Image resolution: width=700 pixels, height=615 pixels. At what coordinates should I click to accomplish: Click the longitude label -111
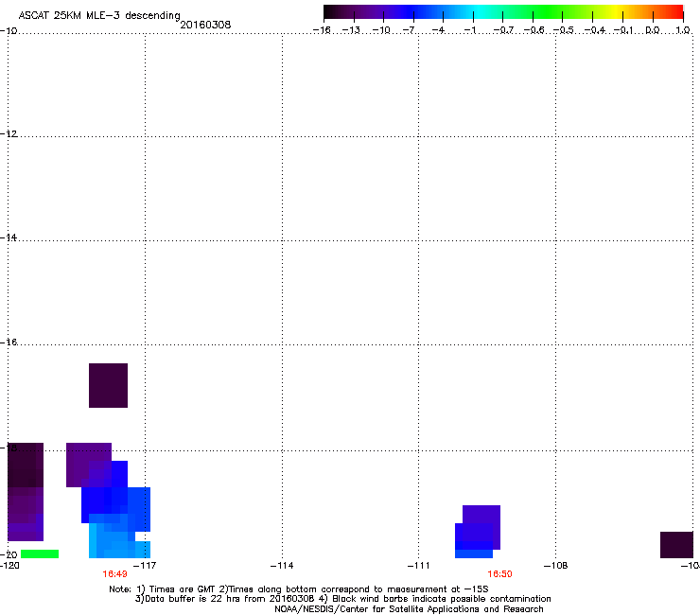pos(418,566)
